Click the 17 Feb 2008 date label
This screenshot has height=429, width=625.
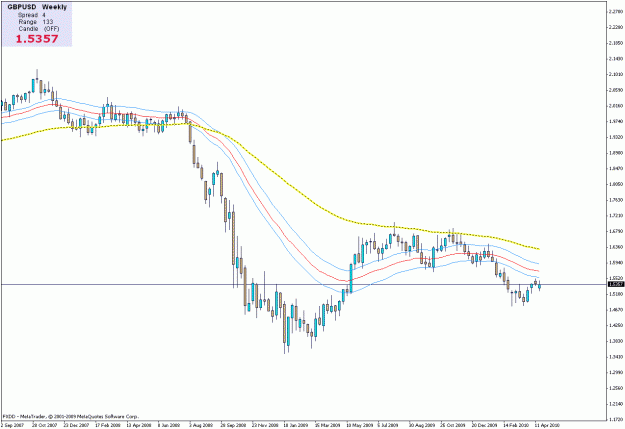[x=108, y=425]
